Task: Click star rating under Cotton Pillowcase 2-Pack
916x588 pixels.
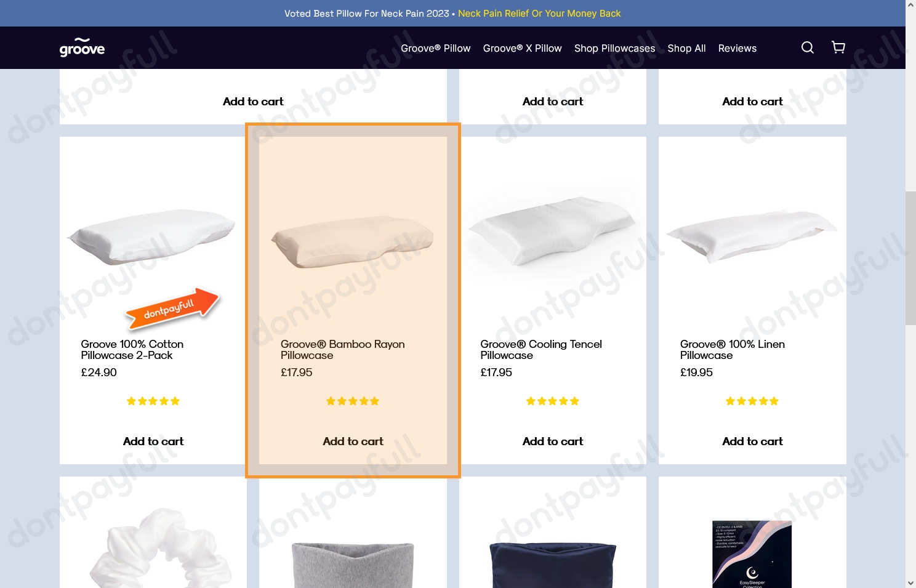Action: click(153, 401)
